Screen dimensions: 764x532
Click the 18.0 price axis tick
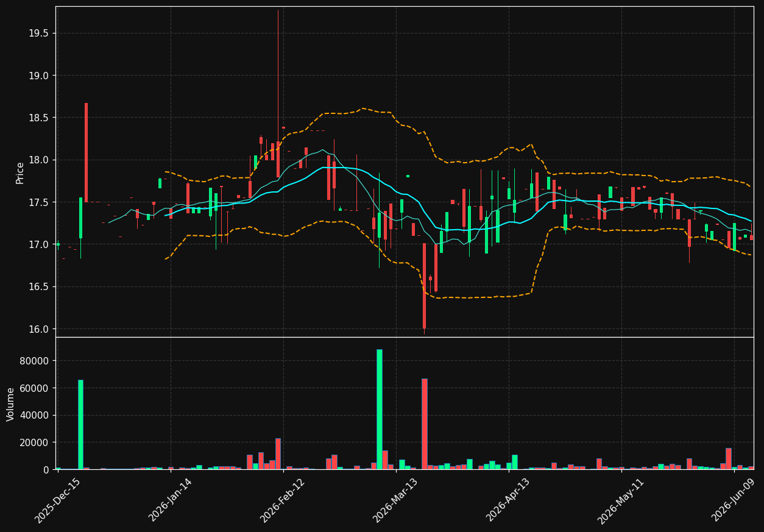38,160
